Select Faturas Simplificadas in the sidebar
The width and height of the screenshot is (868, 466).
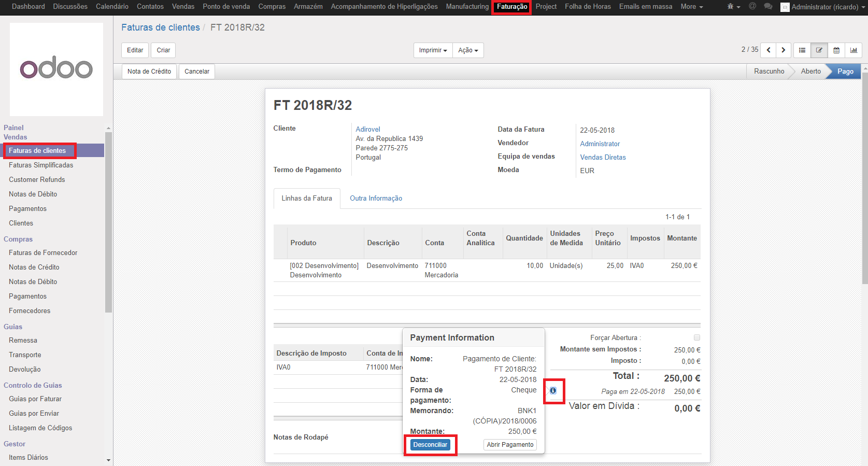tap(41, 165)
